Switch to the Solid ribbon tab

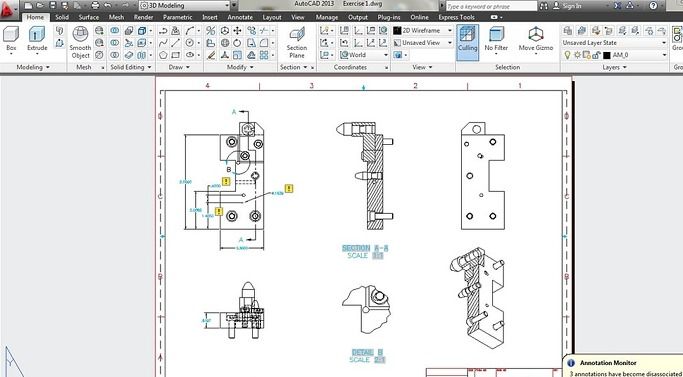62,17
